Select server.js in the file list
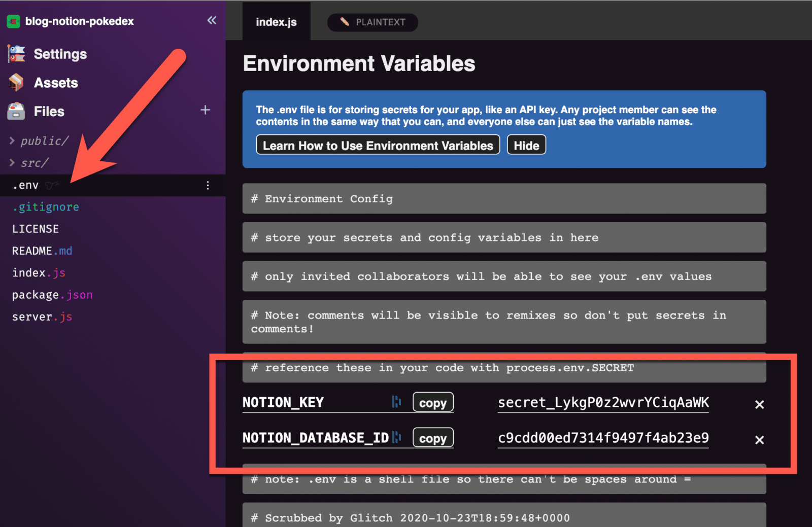 click(x=42, y=316)
